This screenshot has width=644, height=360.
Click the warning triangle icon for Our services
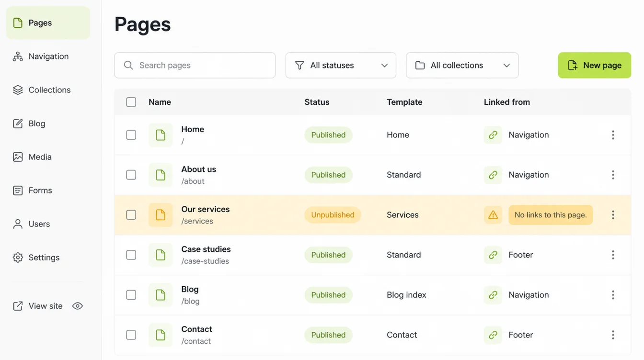tap(493, 215)
